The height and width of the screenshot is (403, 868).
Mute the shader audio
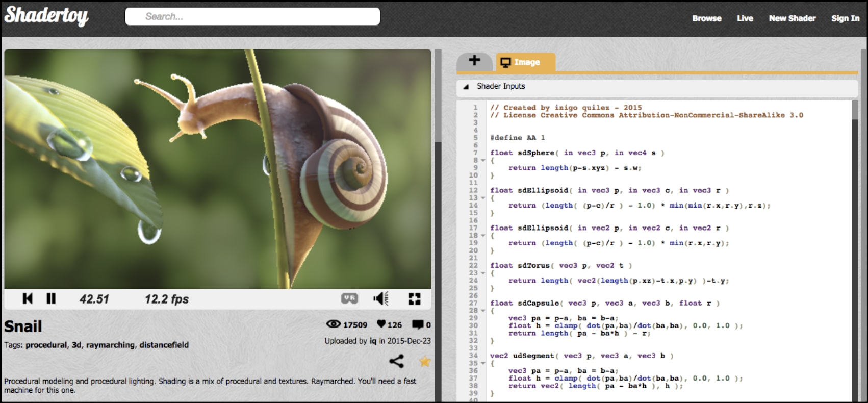pos(380,299)
